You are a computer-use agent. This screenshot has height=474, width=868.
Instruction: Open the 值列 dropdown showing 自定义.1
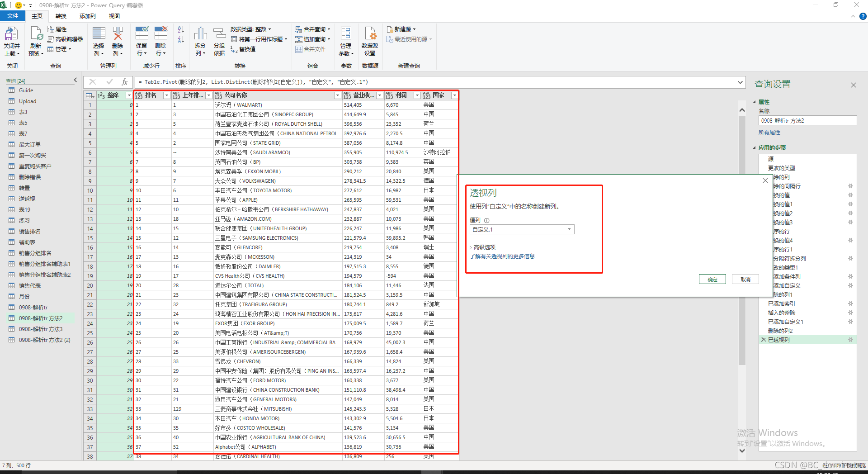522,229
